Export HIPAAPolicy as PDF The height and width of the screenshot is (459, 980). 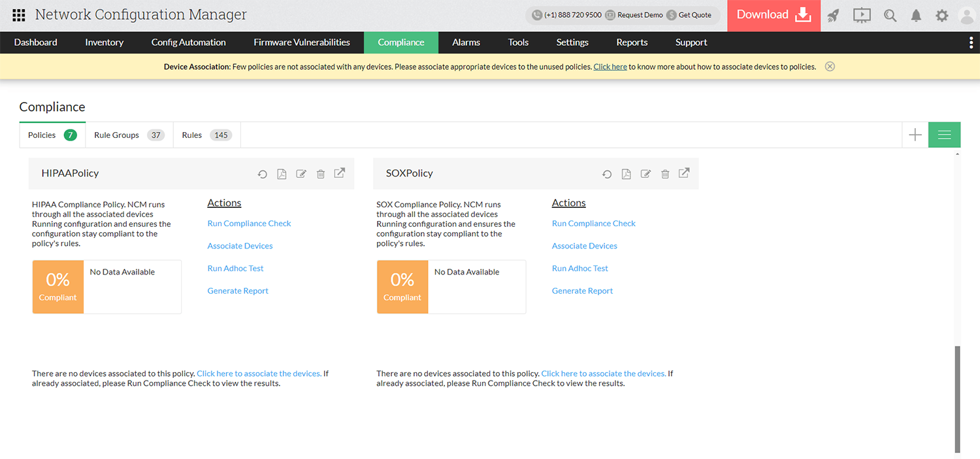[x=282, y=174]
